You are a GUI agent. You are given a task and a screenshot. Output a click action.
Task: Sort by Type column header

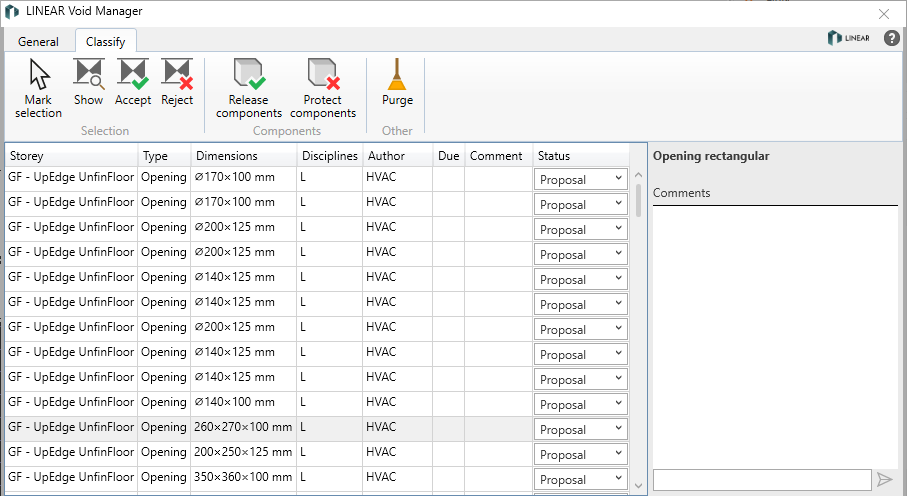click(164, 156)
